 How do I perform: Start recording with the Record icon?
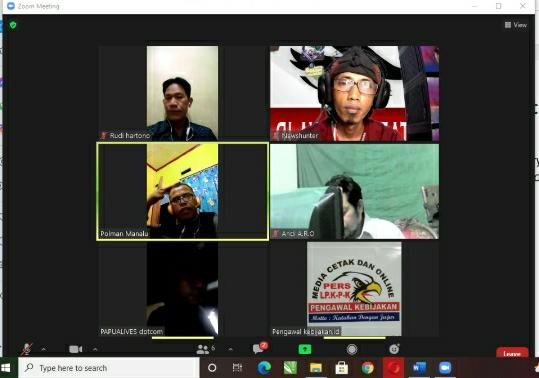click(x=352, y=349)
